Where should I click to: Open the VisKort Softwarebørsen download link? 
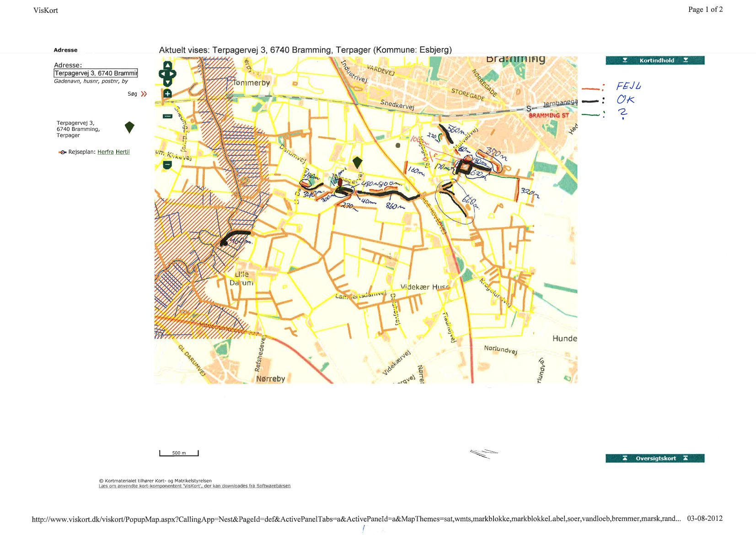pos(194,486)
